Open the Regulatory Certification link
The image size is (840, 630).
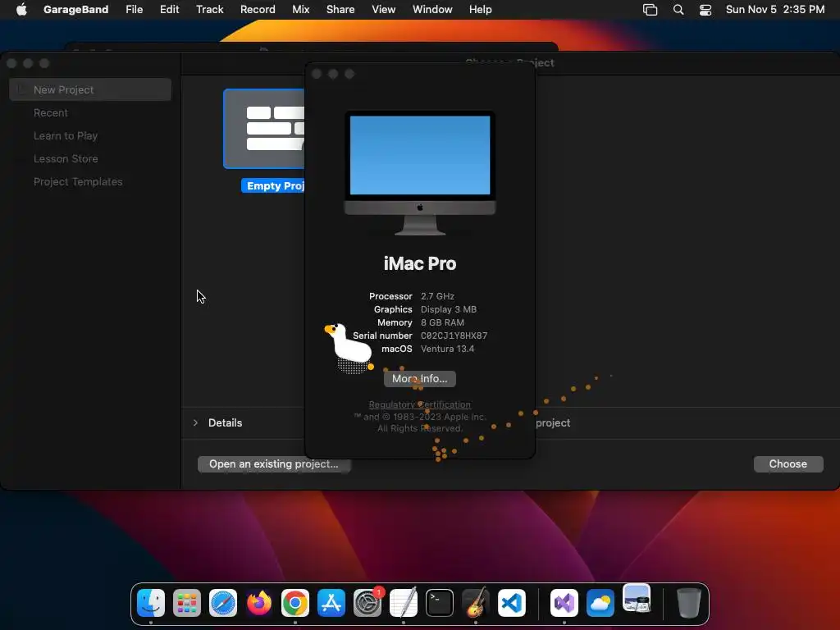coord(420,404)
